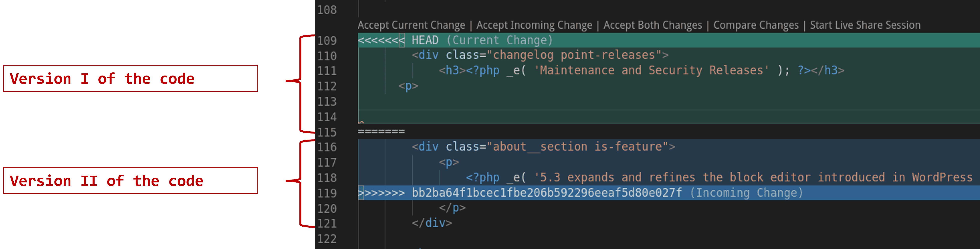
Task: Click the ======= conflict separator line
Action: (x=381, y=132)
